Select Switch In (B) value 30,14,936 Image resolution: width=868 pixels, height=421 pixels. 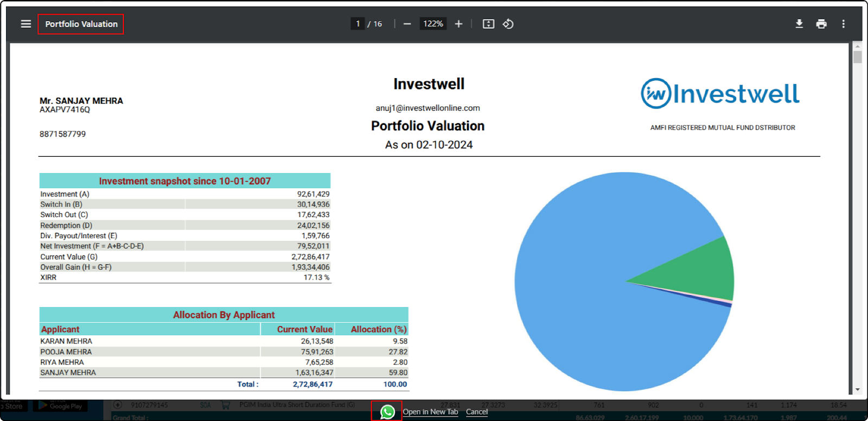tap(313, 204)
